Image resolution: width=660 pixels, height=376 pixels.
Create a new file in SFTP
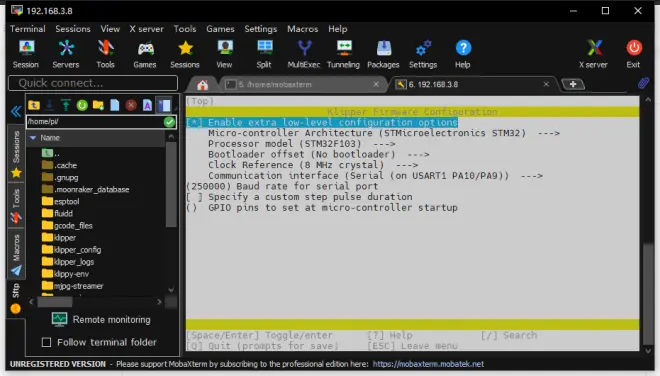[114, 105]
